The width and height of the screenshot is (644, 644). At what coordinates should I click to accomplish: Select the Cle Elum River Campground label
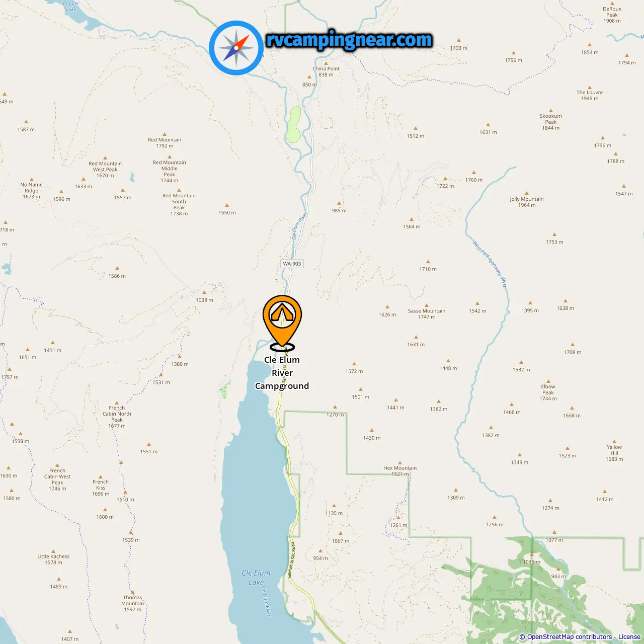[282, 373]
